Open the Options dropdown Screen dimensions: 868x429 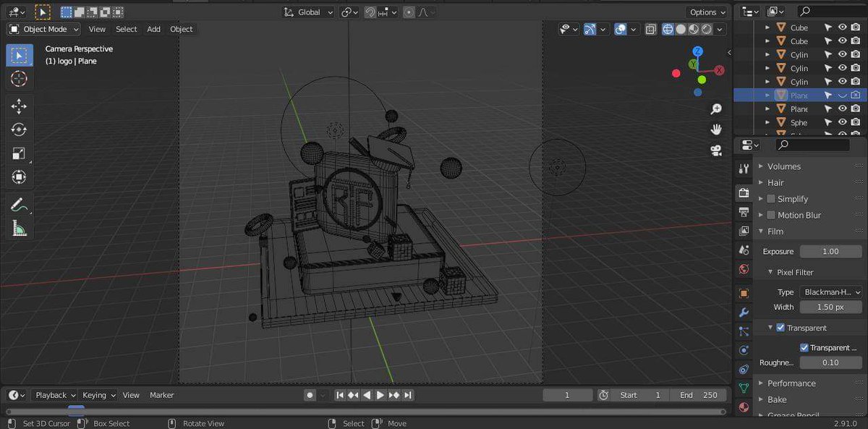pos(707,12)
